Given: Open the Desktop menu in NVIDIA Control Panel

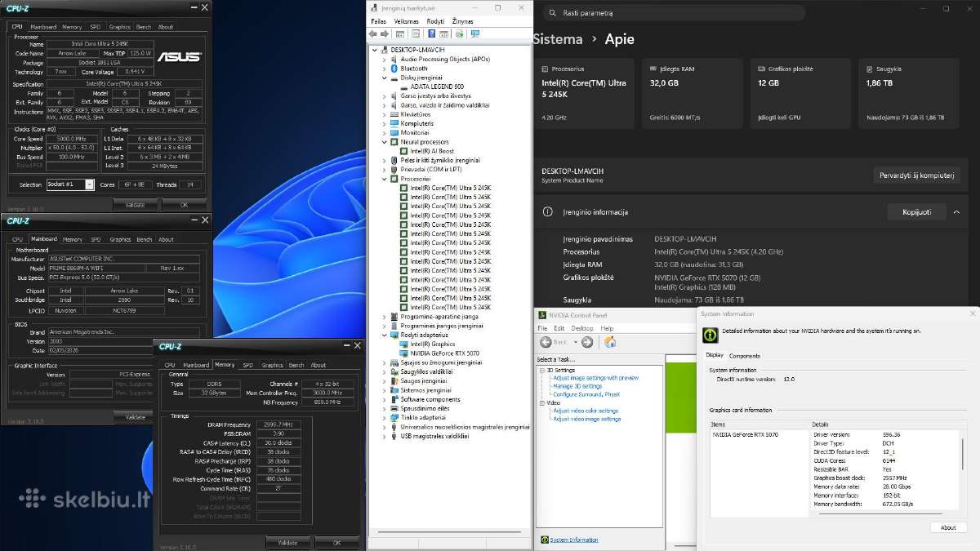Looking at the screenshot, I should pyautogui.click(x=582, y=328).
